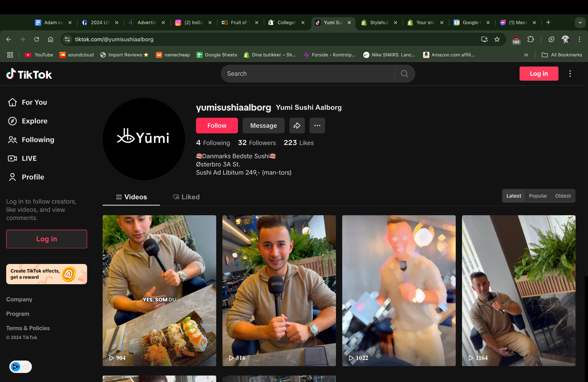The height and width of the screenshot is (382, 588).
Task: Click the search magnifier icon
Action: click(404, 74)
